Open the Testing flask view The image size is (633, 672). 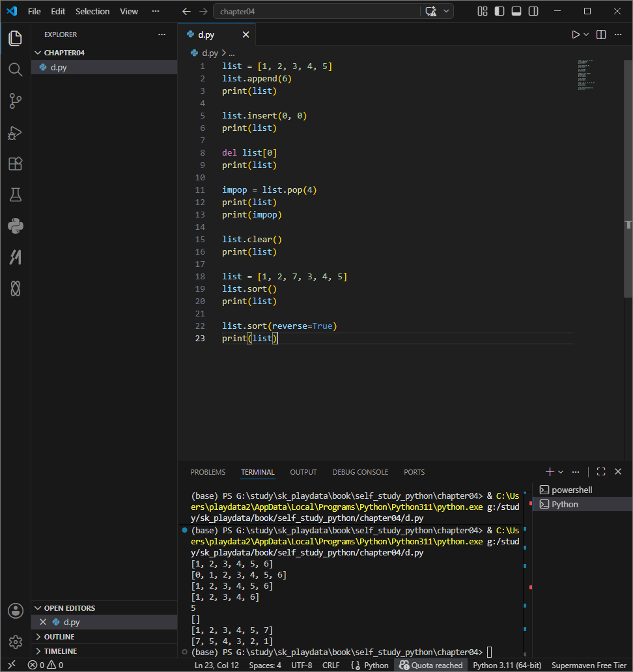pos(16,195)
